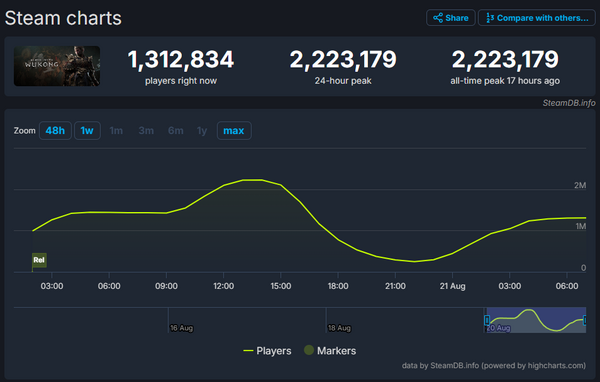Click the 12:00 axis label

coord(223,286)
